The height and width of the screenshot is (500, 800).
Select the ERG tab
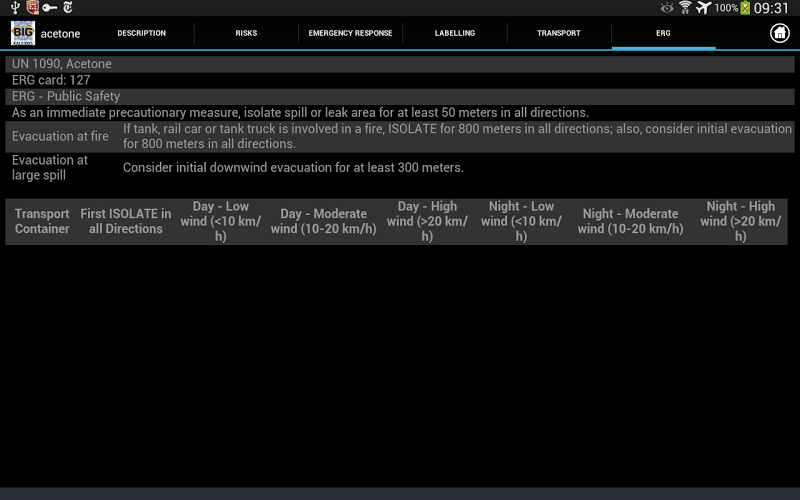click(x=663, y=33)
